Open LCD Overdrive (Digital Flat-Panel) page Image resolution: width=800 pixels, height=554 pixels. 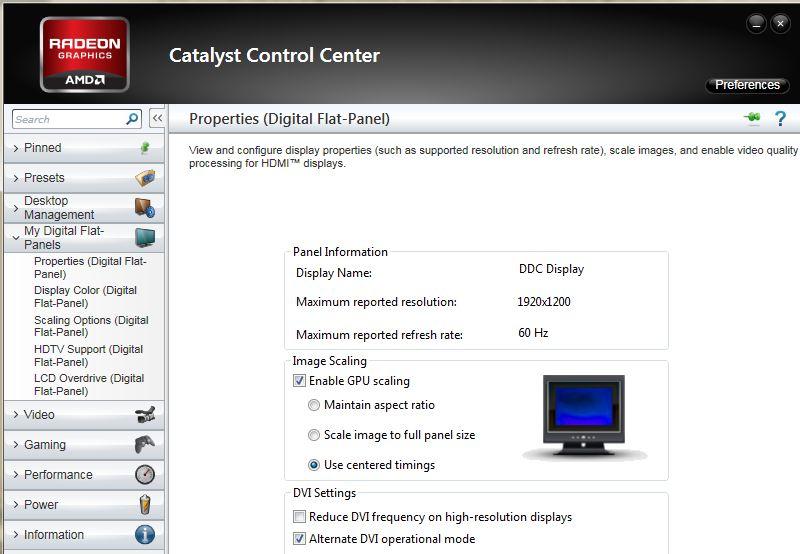tap(88, 385)
